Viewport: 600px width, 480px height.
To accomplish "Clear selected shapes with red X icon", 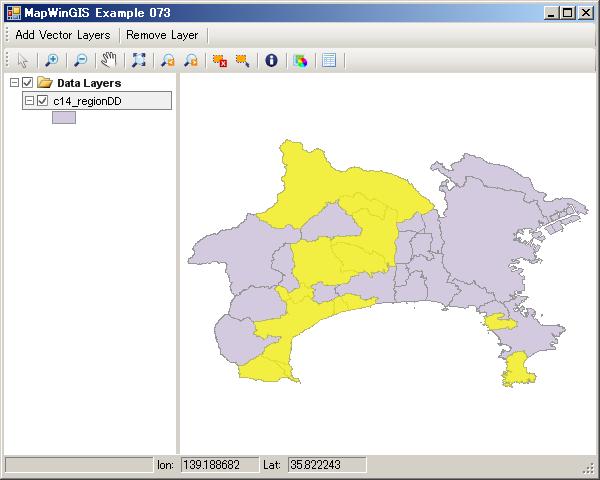I will (219, 60).
